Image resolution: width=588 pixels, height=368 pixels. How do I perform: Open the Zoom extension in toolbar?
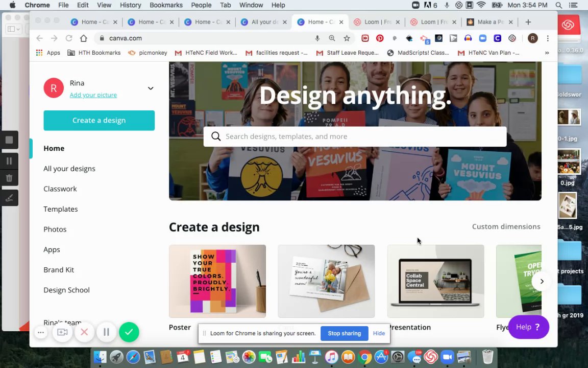tap(483, 38)
